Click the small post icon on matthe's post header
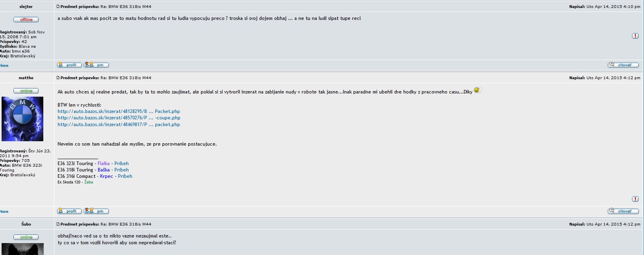 [58, 78]
